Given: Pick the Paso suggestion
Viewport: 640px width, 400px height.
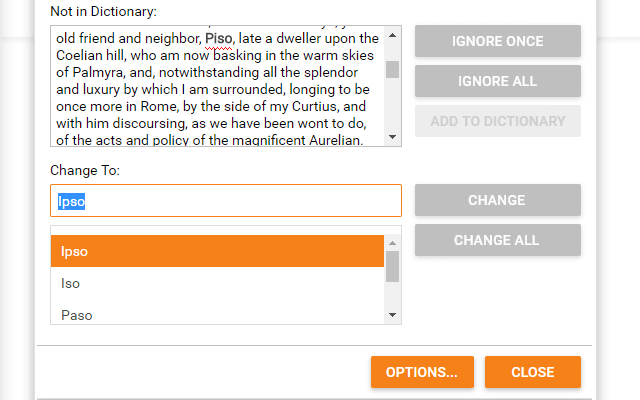Looking at the screenshot, I should click(217, 315).
